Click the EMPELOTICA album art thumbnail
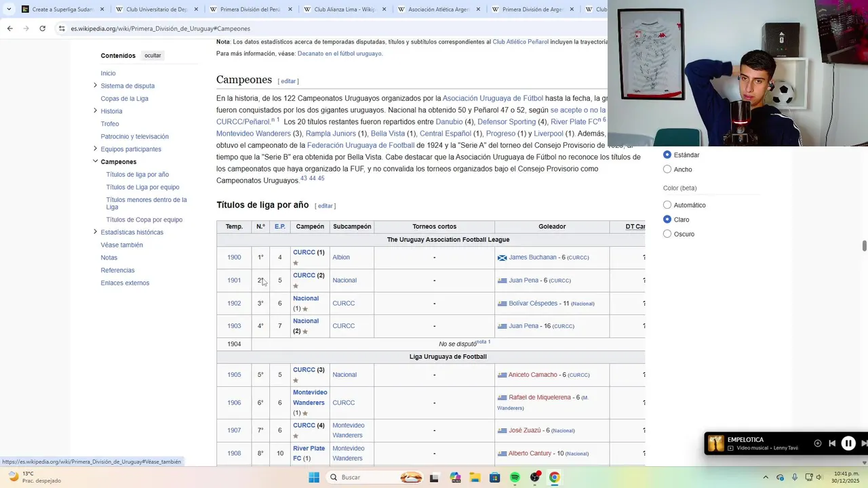868x488 pixels. (x=716, y=443)
